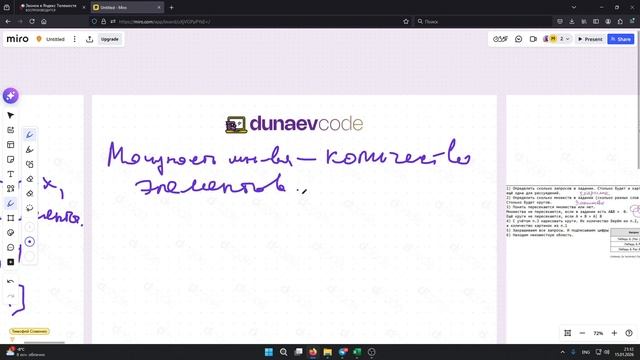This screenshot has width=640, height=360.
Task: Start a video call with camera icon
Action: (533, 39)
